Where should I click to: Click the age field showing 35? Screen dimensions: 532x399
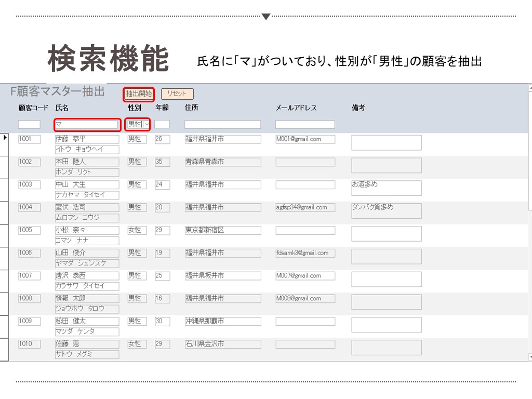click(x=162, y=162)
